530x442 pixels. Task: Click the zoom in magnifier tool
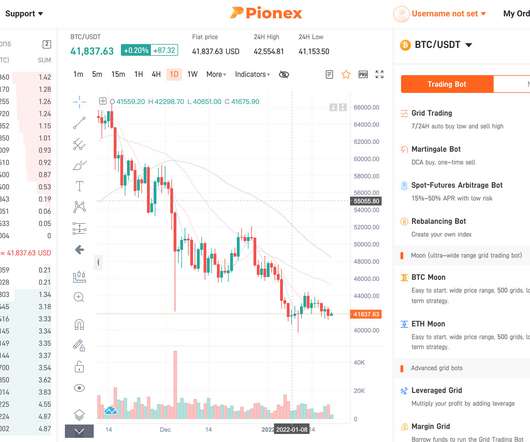tap(79, 297)
